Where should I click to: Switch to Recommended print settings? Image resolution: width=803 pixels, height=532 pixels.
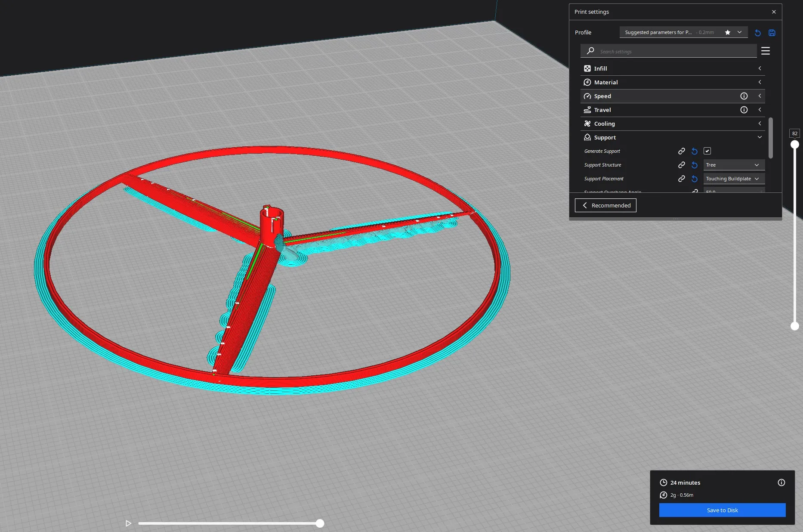pyautogui.click(x=605, y=205)
